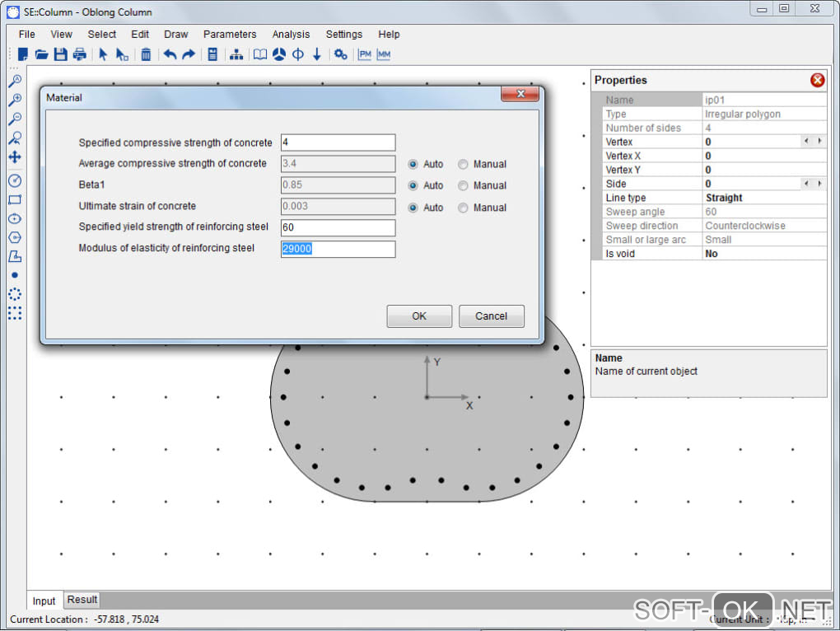Select the circular rebar pattern tool

pyautogui.click(x=14, y=294)
